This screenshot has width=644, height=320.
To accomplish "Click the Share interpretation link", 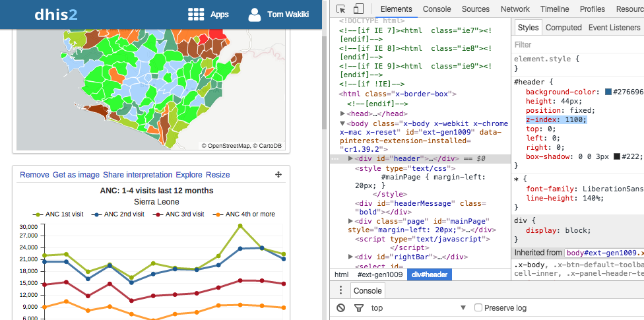I will [x=138, y=175].
